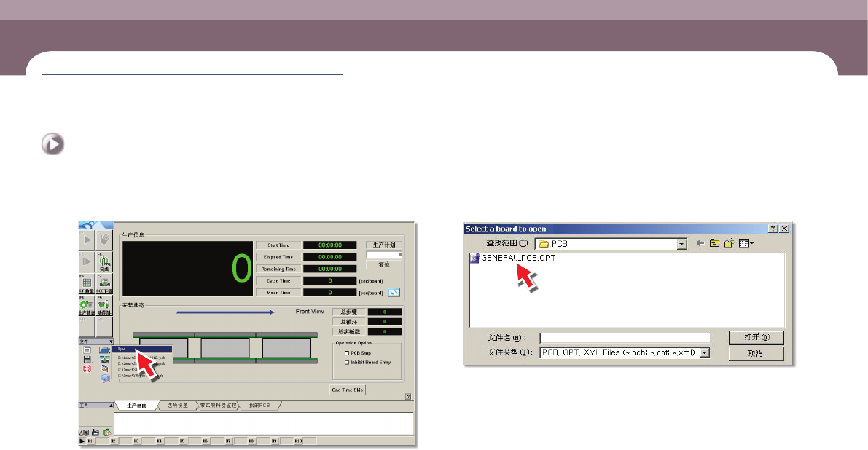Click the Stop hand icon button
868x450 pixels.
pyautogui.click(x=104, y=240)
